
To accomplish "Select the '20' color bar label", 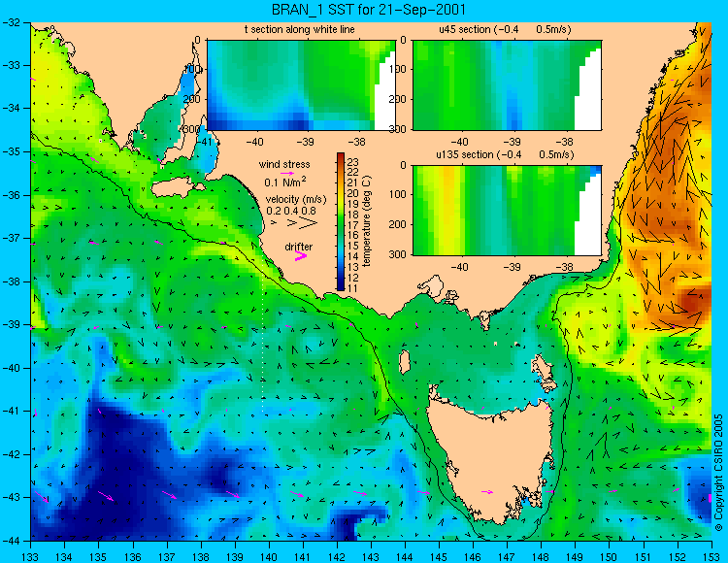I will click(x=353, y=193).
